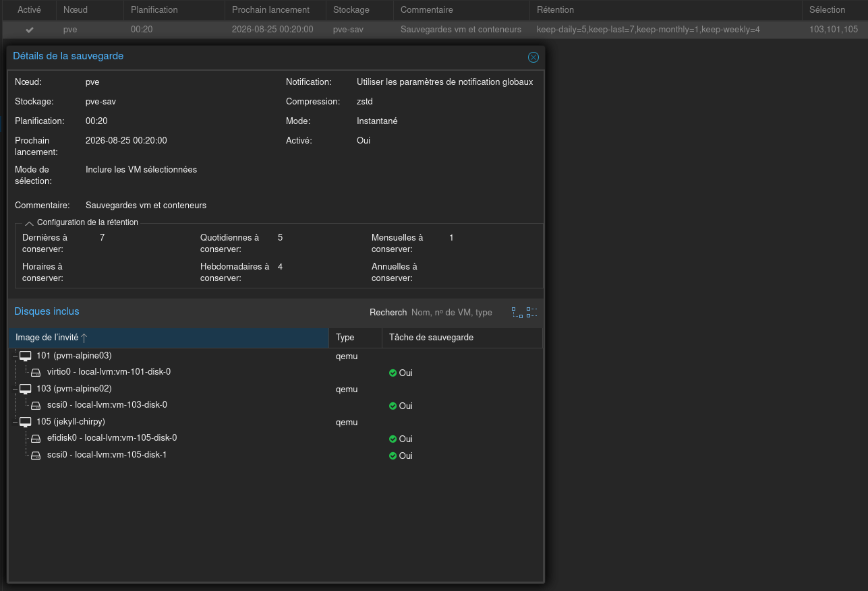Collapse the 105 (jekyll-chirpy) tree node
This screenshot has height=591, width=868.
point(15,422)
